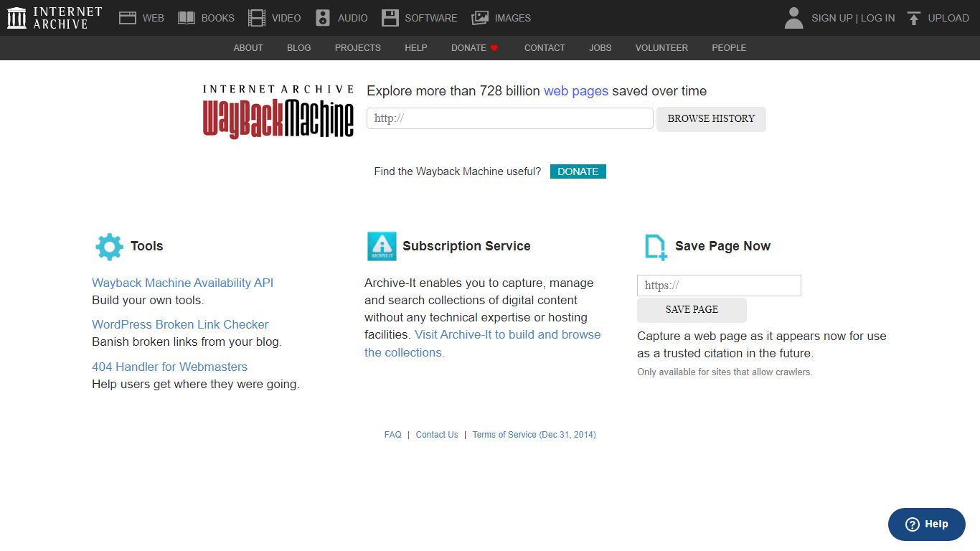Open the Audio menu label
Image resolution: width=980 pixels, height=551 pixels.
[x=353, y=18]
